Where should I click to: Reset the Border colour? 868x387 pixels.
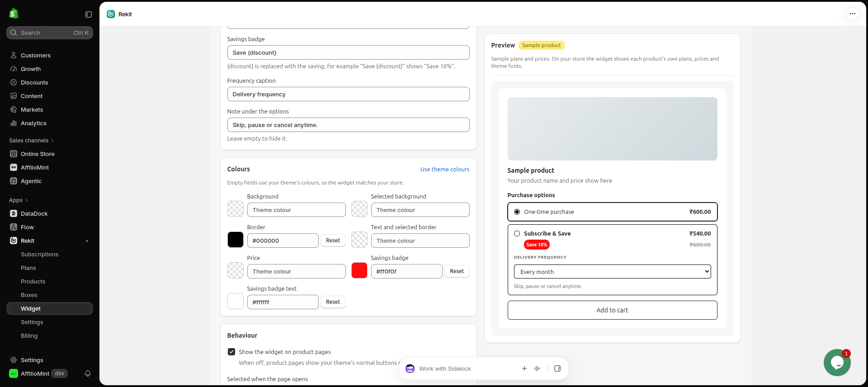(x=333, y=241)
